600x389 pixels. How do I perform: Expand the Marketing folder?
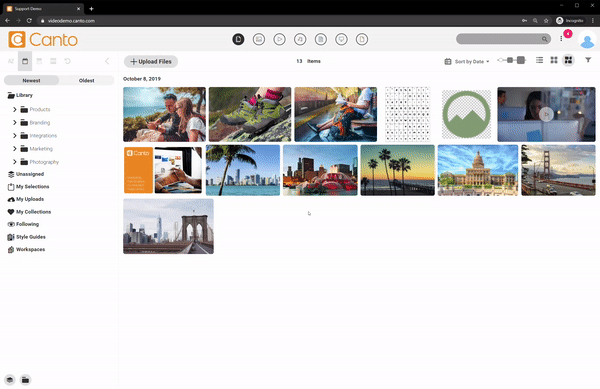coord(15,148)
